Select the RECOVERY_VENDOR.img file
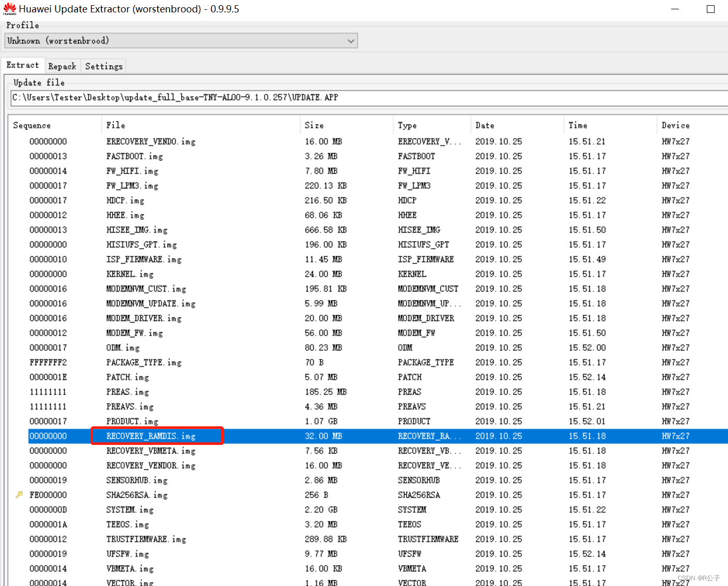 click(x=150, y=466)
